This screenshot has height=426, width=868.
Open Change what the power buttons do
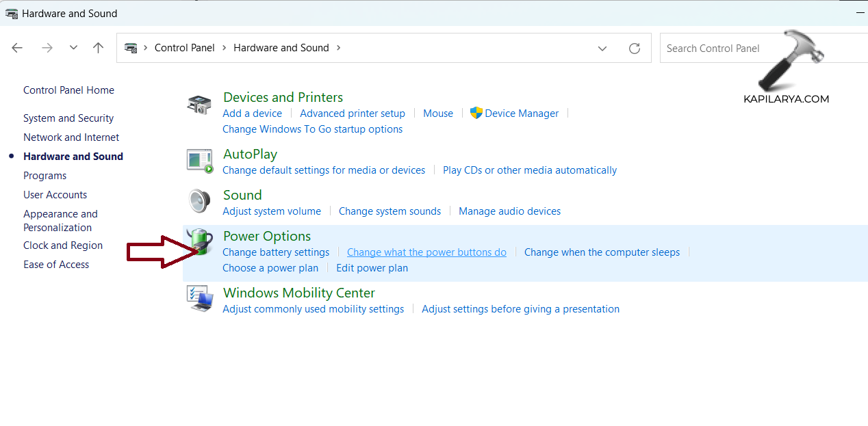coord(426,252)
